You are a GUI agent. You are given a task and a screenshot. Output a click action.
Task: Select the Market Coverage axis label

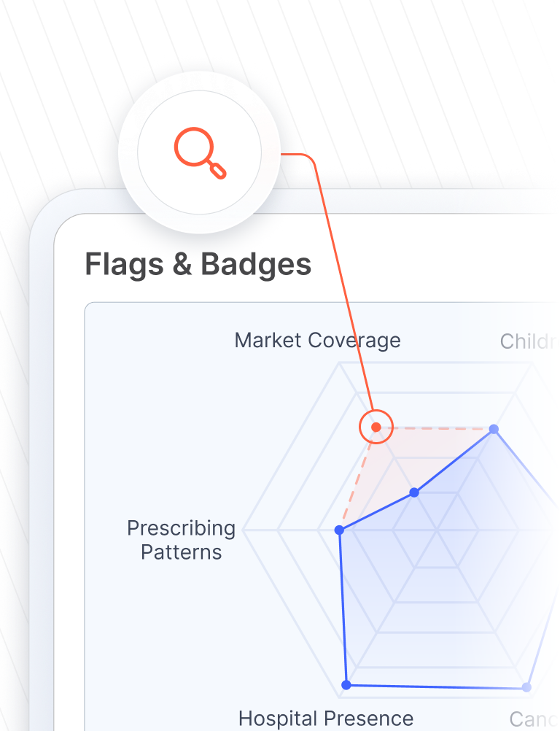pyautogui.click(x=317, y=340)
